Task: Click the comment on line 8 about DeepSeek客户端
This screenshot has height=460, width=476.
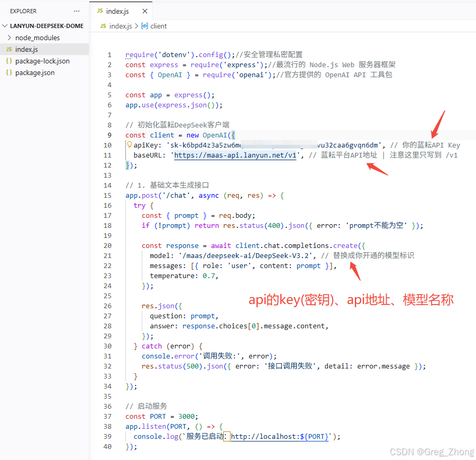Action: pyautogui.click(x=177, y=125)
